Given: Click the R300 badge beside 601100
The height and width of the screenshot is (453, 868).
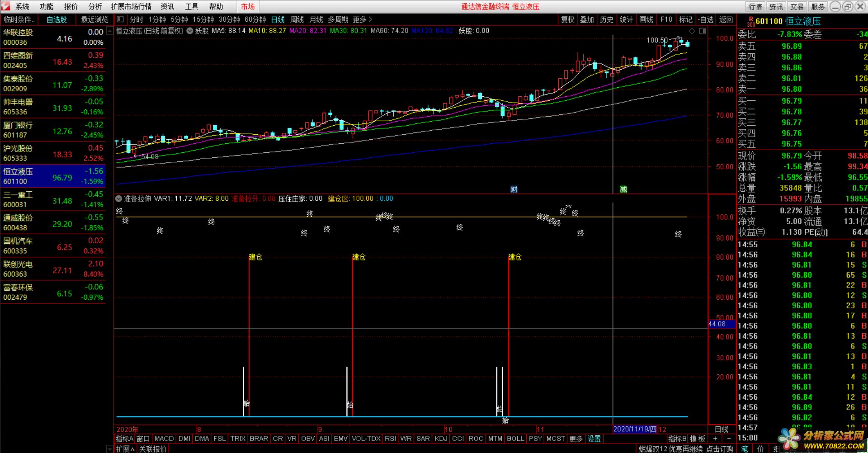Looking at the screenshot, I should click(751, 21).
